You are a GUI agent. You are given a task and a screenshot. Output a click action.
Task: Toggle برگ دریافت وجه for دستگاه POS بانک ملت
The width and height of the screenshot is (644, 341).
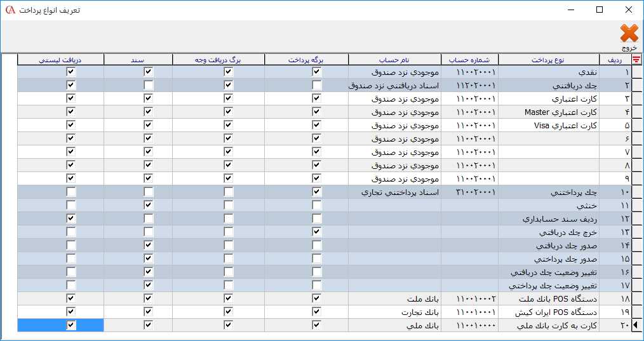(228, 298)
